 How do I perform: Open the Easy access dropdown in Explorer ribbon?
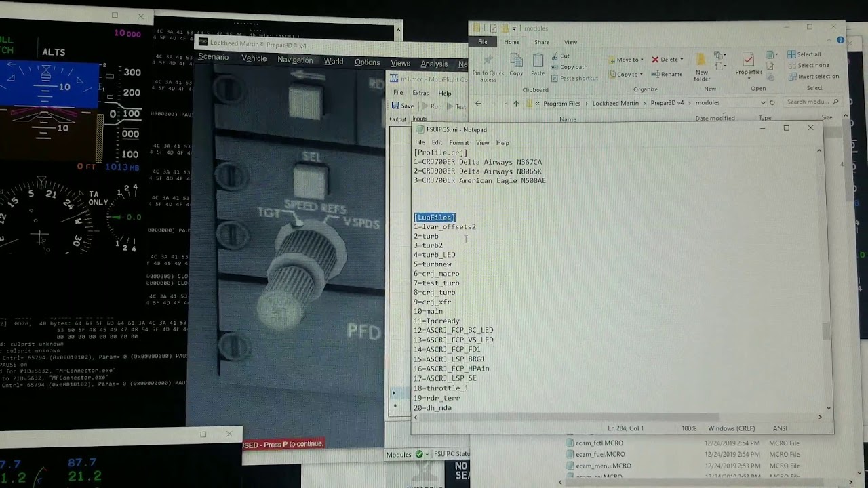[x=721, y=65]
